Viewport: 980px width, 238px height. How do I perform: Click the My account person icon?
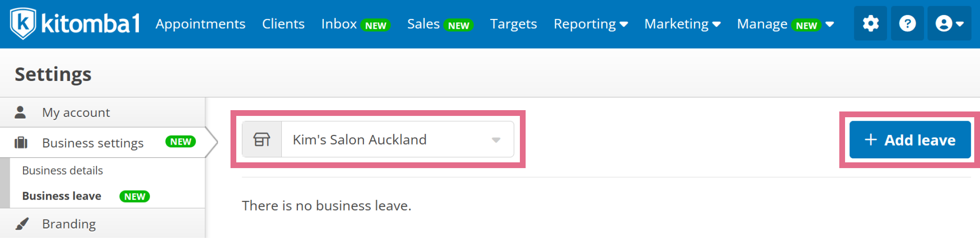click(20, 112)
